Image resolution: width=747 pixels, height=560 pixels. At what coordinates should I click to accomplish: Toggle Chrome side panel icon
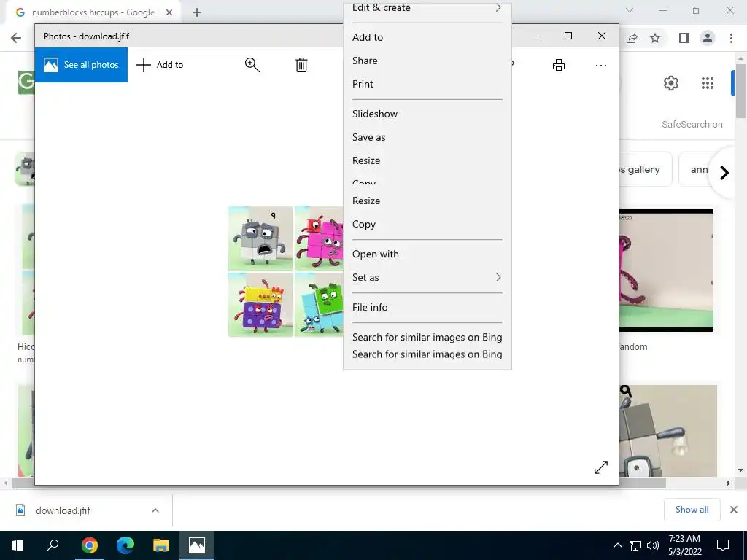(x=684, y=38)
